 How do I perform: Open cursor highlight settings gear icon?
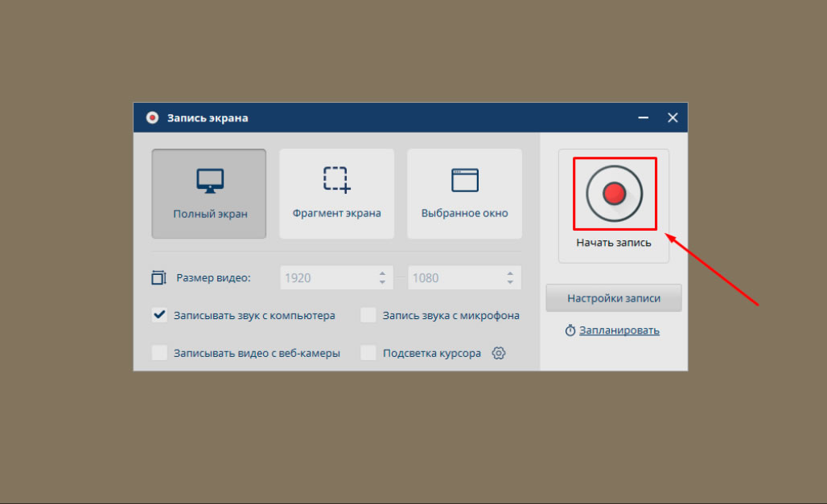coord(499,353)
